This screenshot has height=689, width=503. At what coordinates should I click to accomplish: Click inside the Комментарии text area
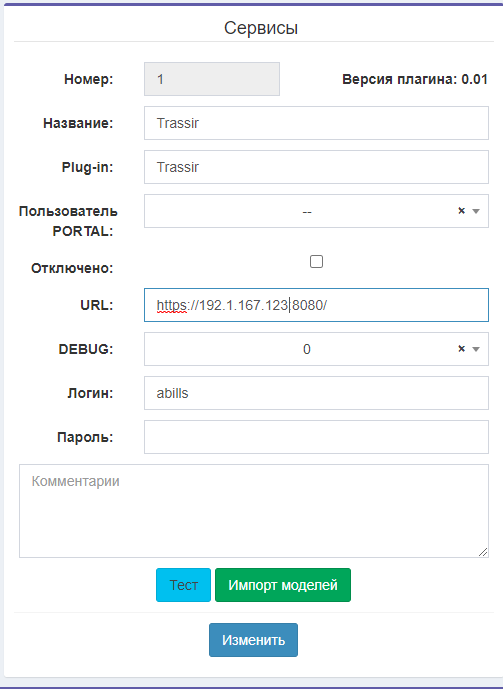tap(253, 511)
